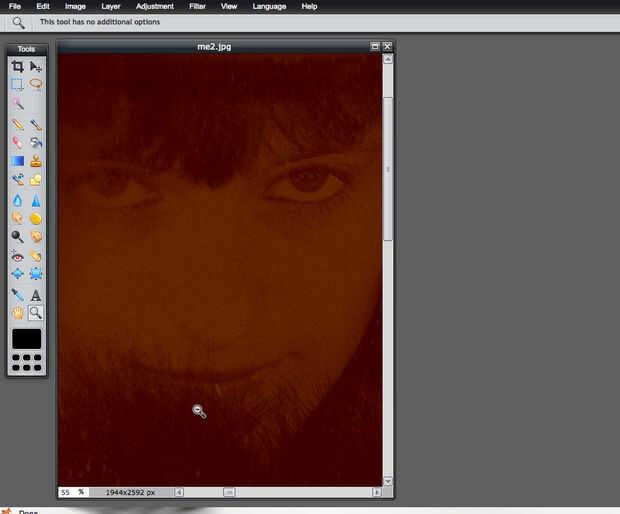The width and height of the screenshot is (620, 514).
Task: Select the Red Eye Reduction tool
Action: 17,256
